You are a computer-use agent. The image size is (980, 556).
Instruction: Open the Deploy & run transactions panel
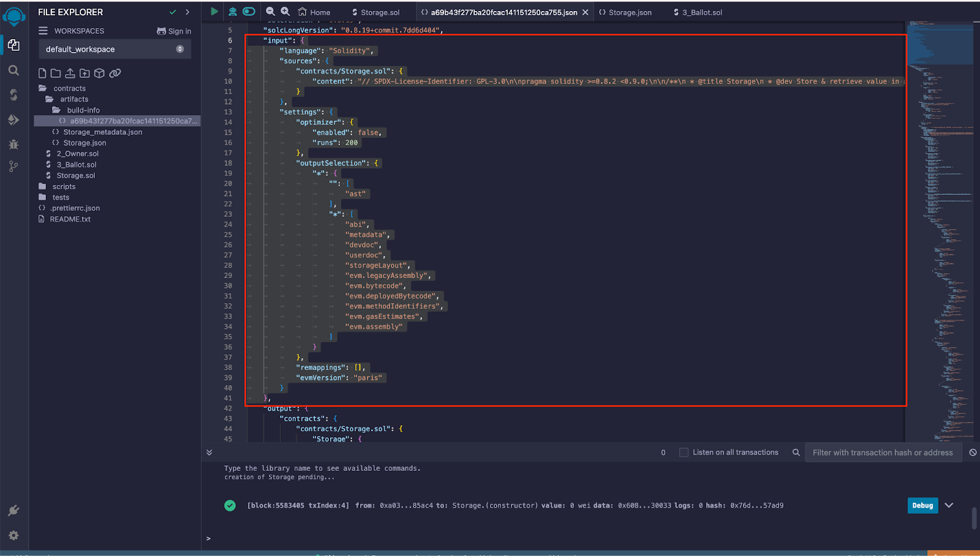[x=13, y=120]
